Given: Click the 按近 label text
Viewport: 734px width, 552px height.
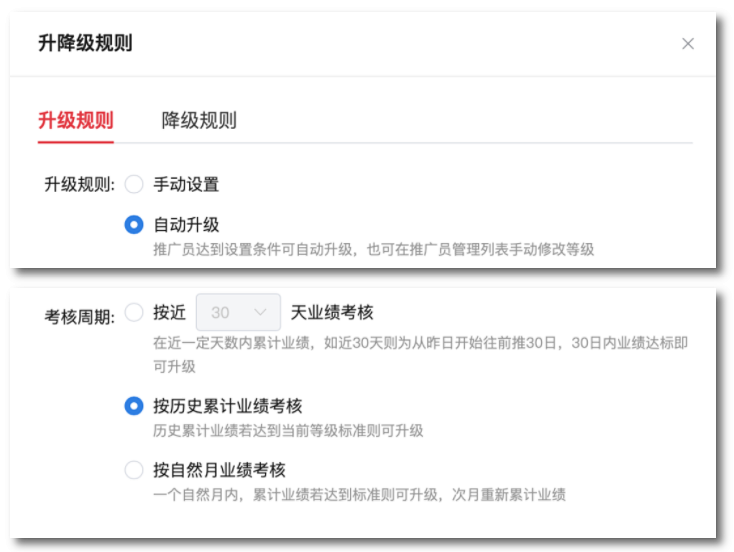Looking at the screenshot, I should point(169,312).
